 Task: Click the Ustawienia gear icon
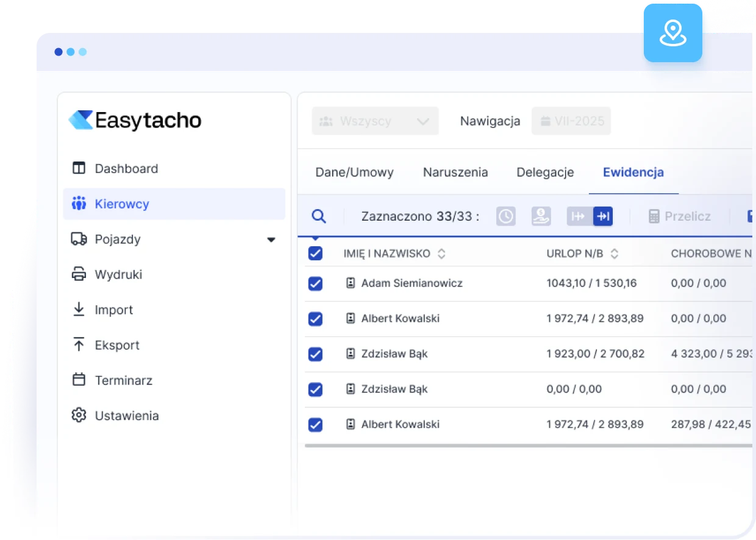click(79, 415)
